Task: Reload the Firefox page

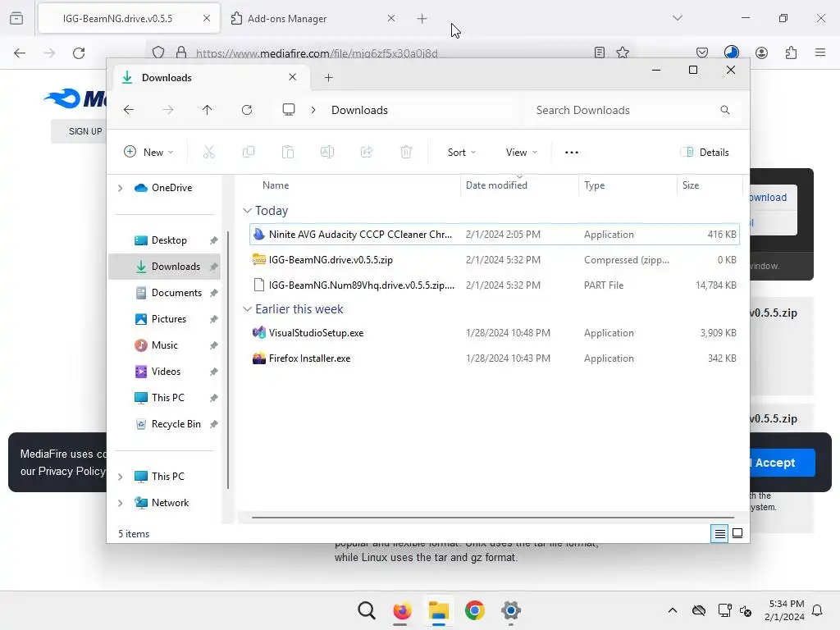Action: coord(79,53)
